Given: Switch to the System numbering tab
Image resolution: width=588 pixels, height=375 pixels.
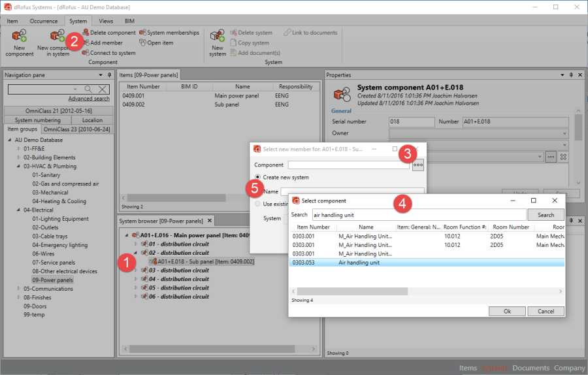Looking at the screenshot, I should pos(38,120).
